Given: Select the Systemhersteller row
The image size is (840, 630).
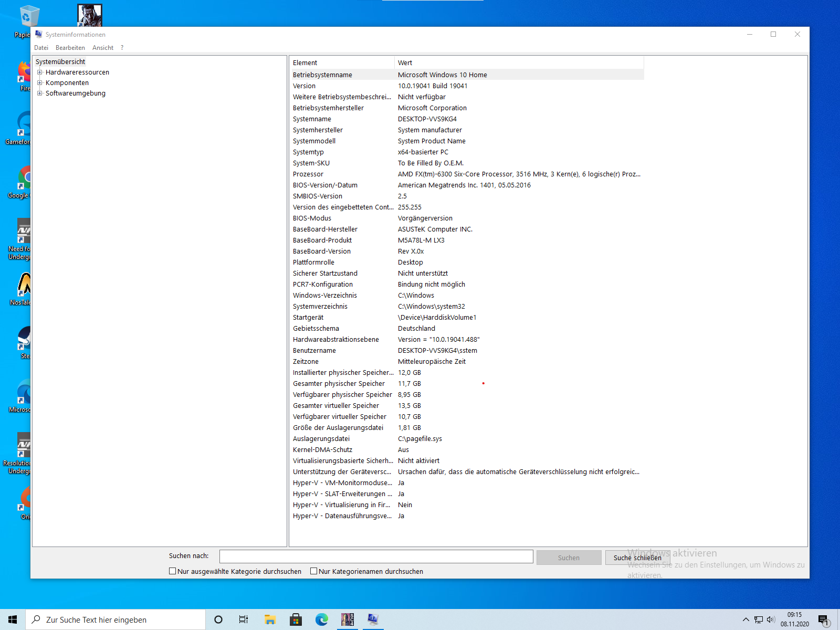Looking at the screenshot, I should 467,130.
